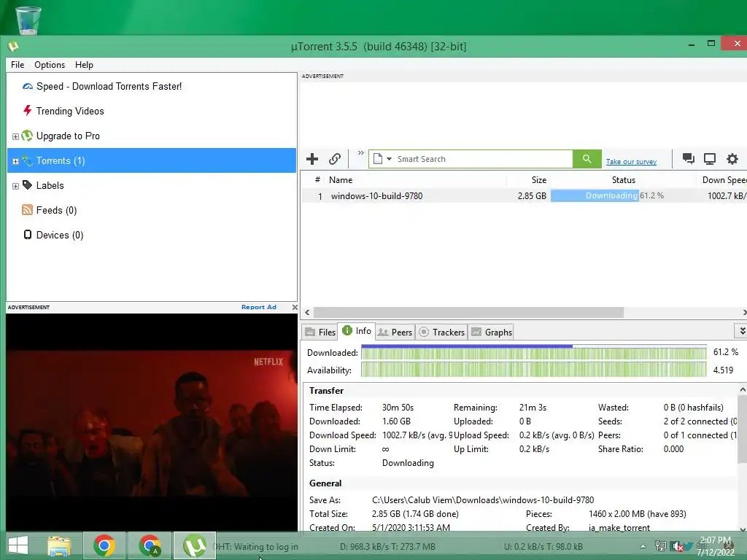This screenshot has width=747, height=560.
Task: Open the Help menu
Action: (x=84, y=65)
